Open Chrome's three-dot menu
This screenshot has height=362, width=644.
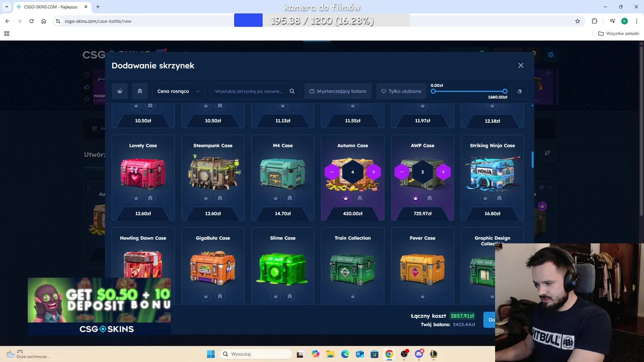click(637, 21)
